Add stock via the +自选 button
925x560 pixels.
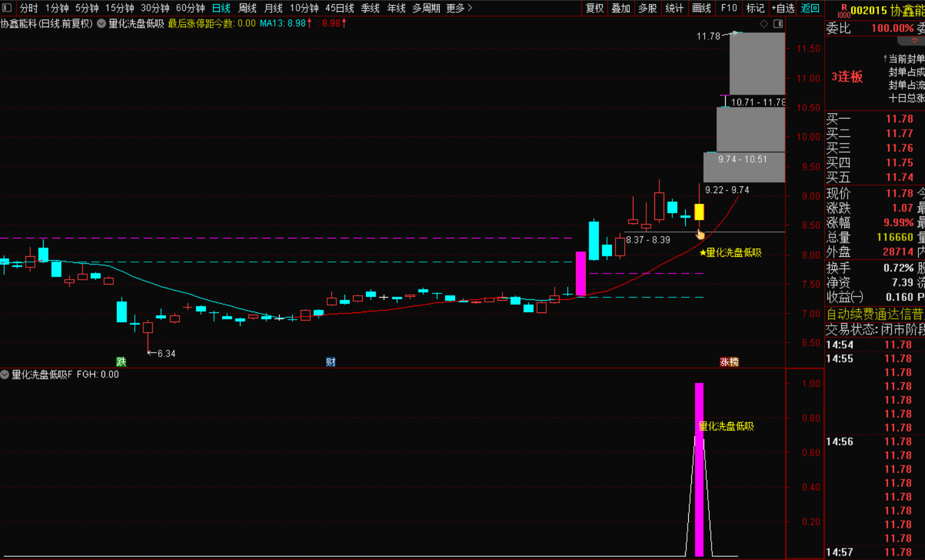click(783, 8)
